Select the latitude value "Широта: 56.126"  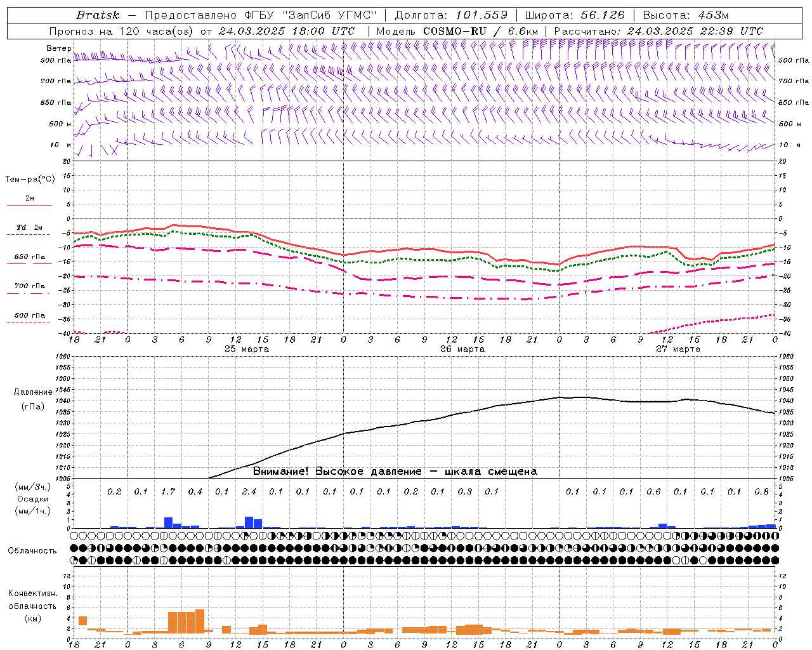coord(575,15)
